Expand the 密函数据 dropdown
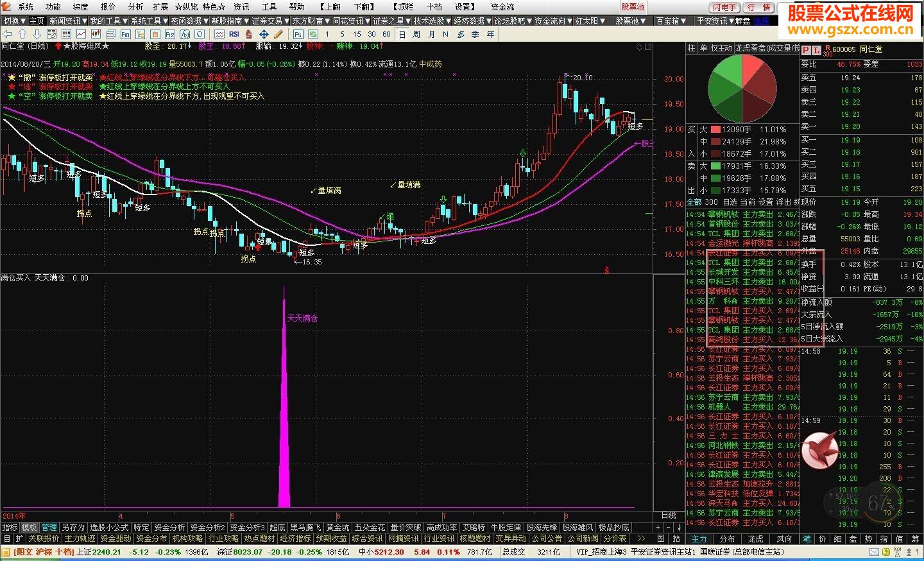The image size is (924, 561). (x=189, y=21)
